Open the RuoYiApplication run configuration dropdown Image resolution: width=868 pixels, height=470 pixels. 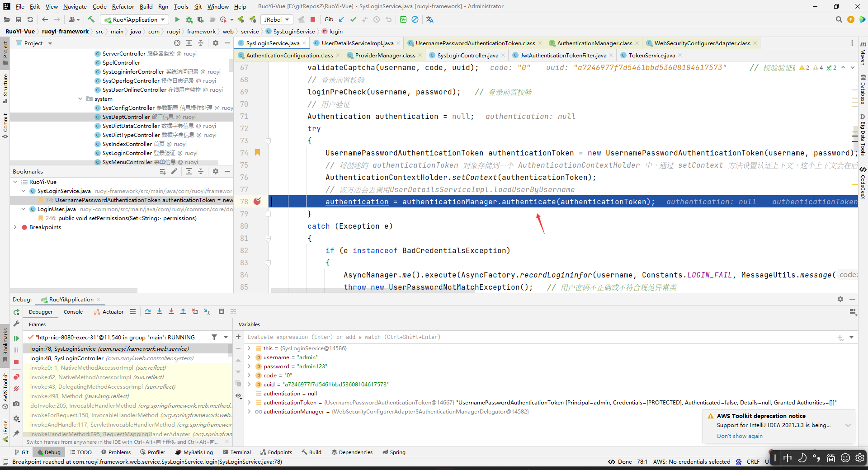135,19
